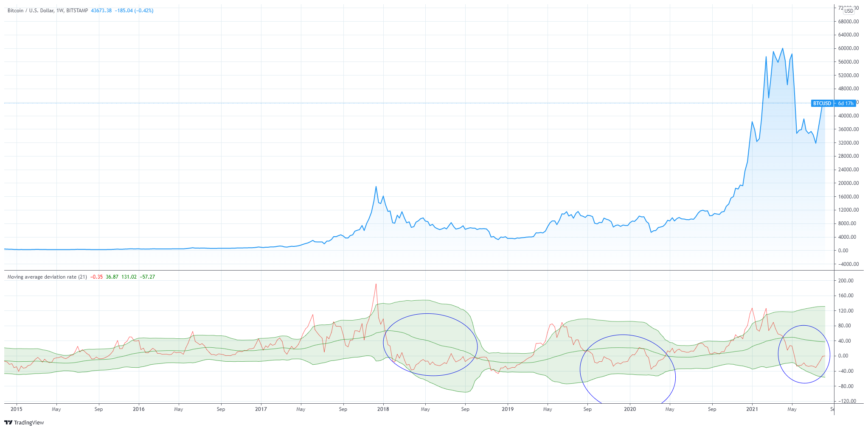
Task: Click the 200.00 indicator axis label
Action: pos(846,281)
